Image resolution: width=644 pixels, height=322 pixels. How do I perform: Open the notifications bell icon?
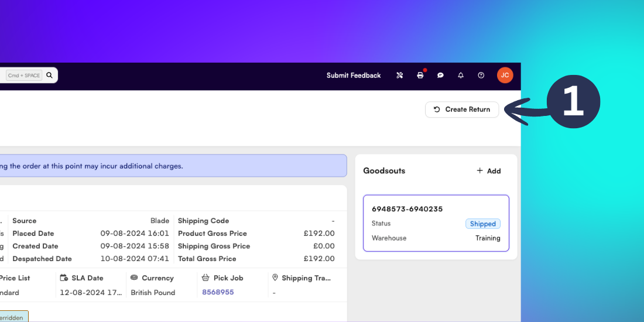461,76
